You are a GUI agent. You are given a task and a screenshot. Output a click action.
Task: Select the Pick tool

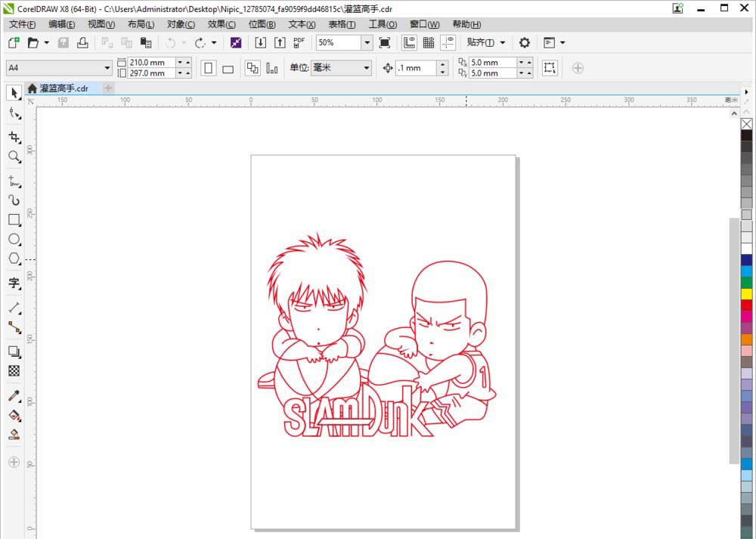14,92
